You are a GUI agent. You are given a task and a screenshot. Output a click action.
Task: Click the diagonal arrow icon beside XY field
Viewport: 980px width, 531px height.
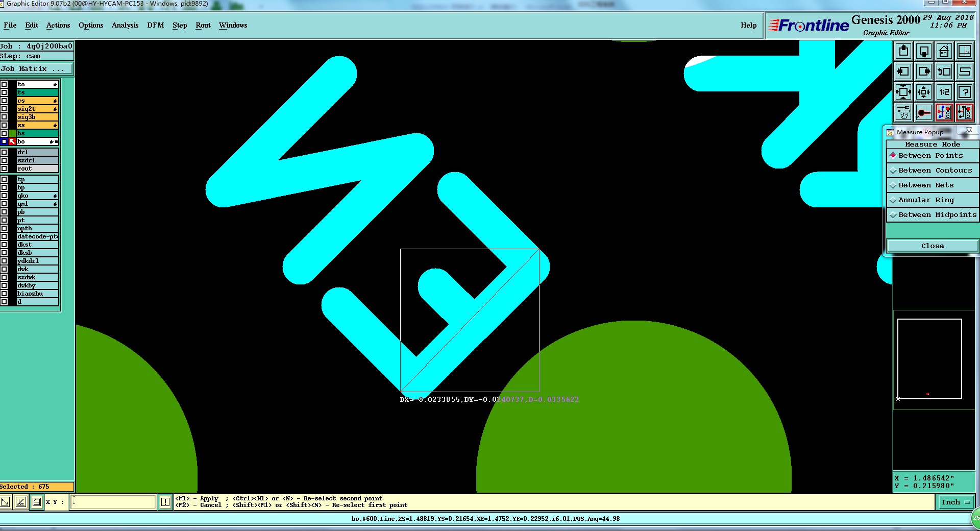(x=5, y=502)
